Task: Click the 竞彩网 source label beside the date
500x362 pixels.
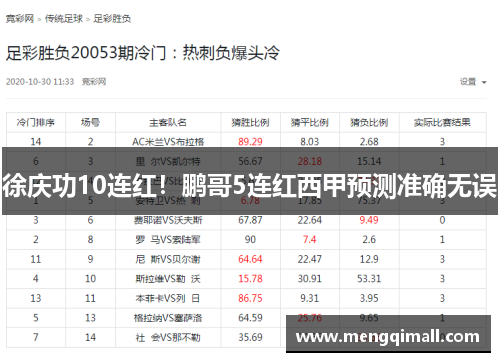Action: [94, 82]
